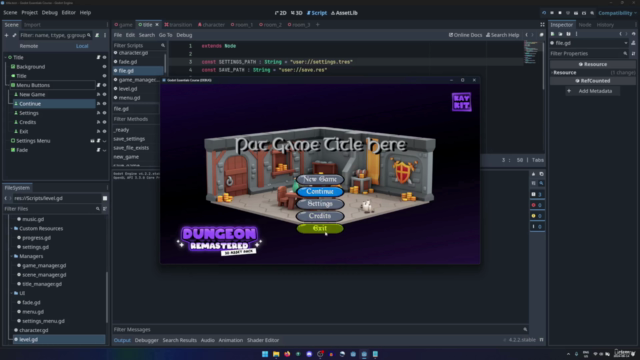
Task: Click attach script icon beside scene filter
Action: [x=97, y=36]
